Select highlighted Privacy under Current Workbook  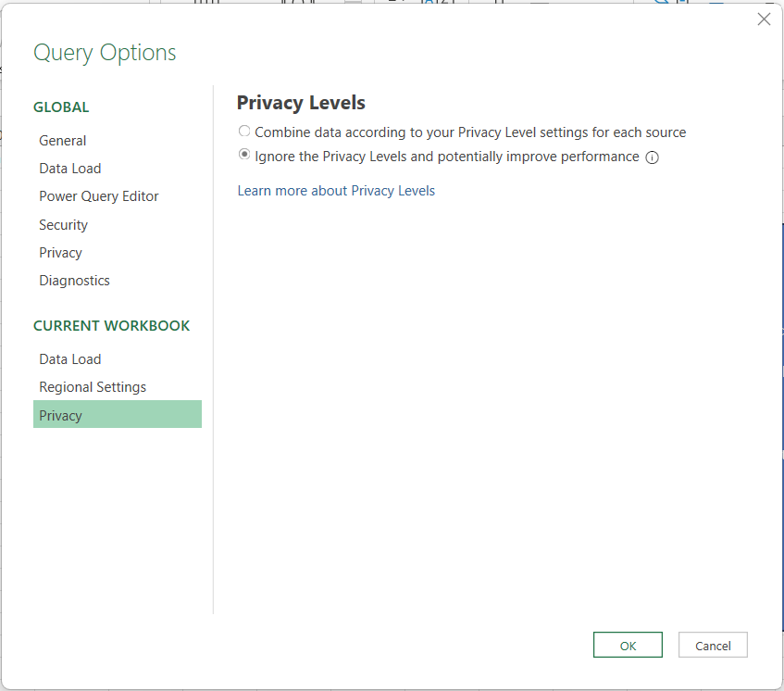118,414
